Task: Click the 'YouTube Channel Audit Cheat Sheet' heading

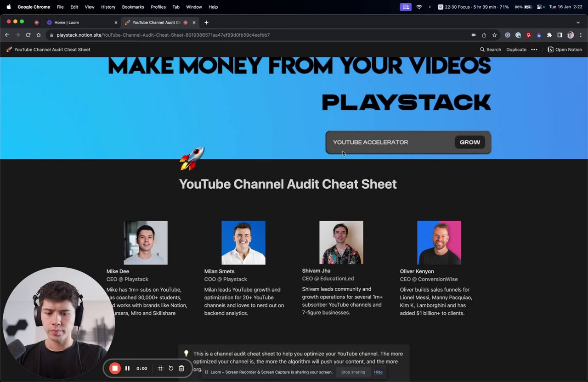Action: (x=288, y=184)
